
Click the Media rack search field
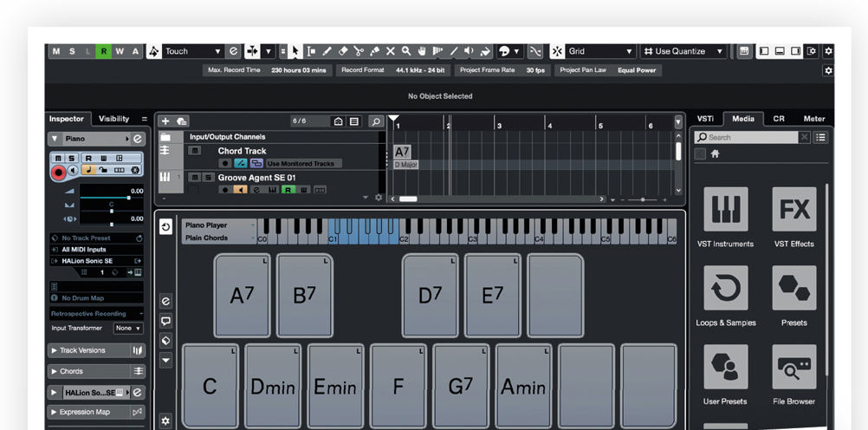(746, 138)
